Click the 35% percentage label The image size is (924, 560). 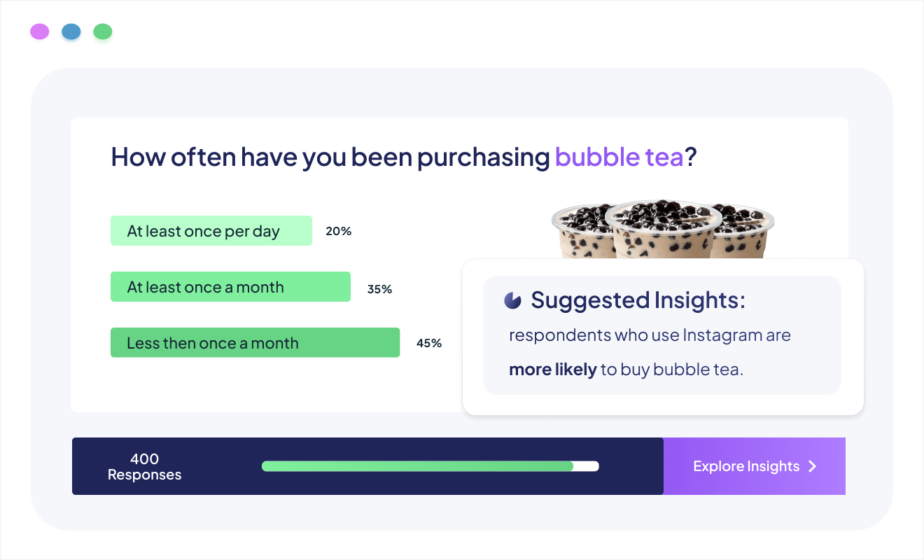379,289
